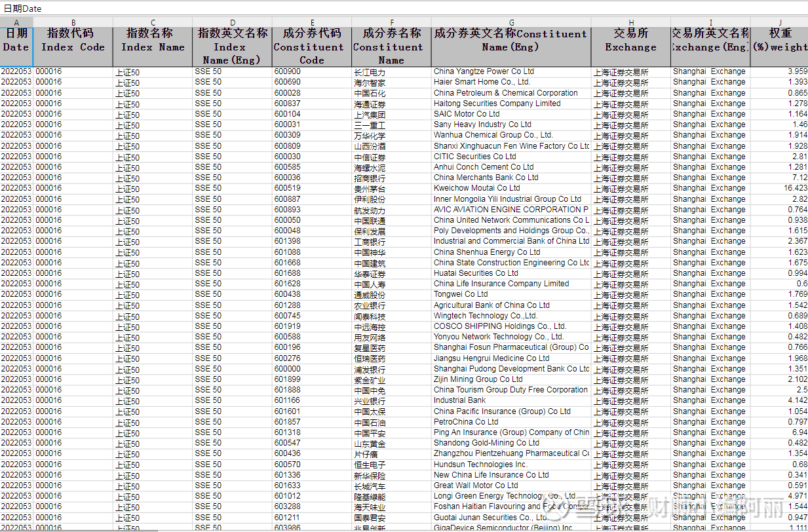Select column G header

point(511,22)
